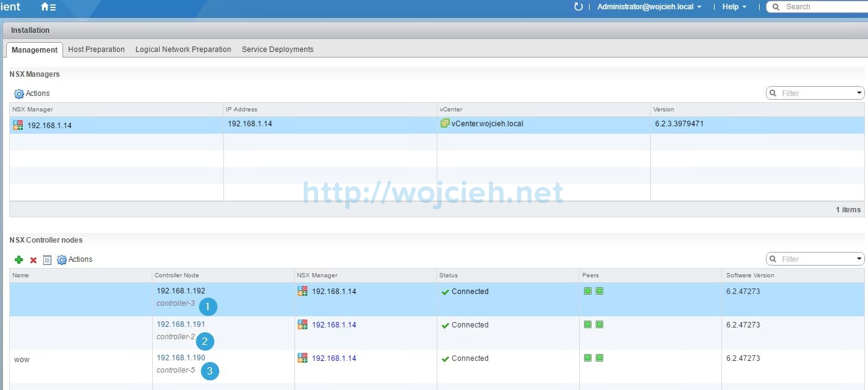Image resolution: width=868 pixels, height=390 pixels.
Task: Open Actions menu under NSX Managers
Action: [x=32, y=93]
